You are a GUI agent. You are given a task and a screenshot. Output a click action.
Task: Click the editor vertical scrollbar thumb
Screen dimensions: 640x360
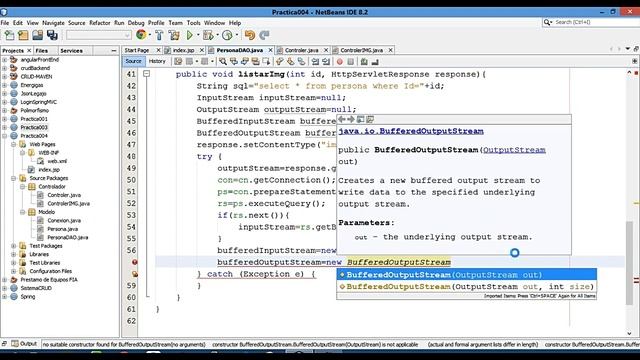[629, 263]
